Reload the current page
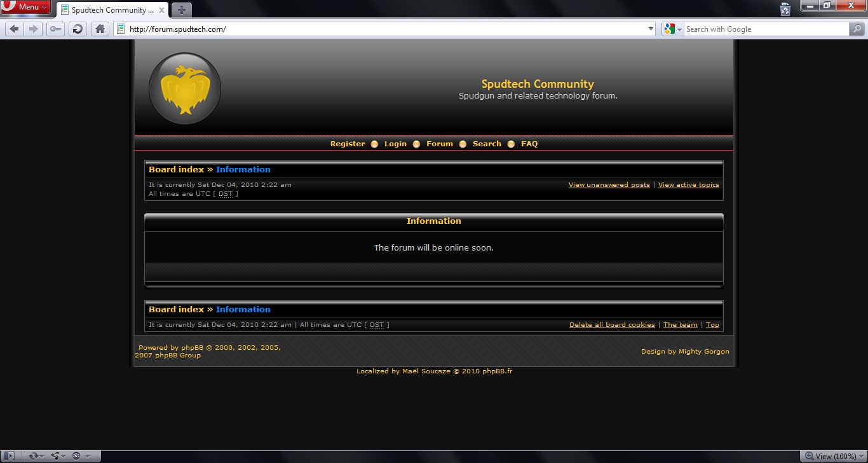Viewport: 868px width, 463px height. [78, 29]
